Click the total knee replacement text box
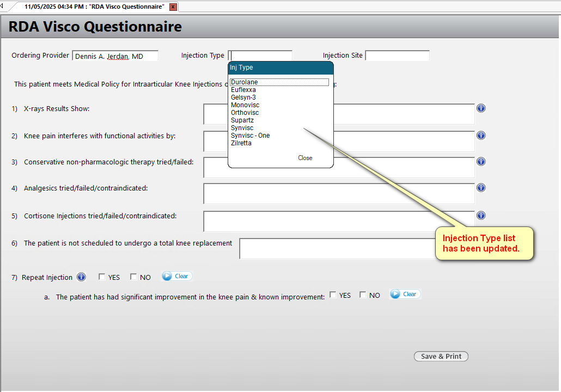This screenshot has width=561, height=392. point(337,249)
